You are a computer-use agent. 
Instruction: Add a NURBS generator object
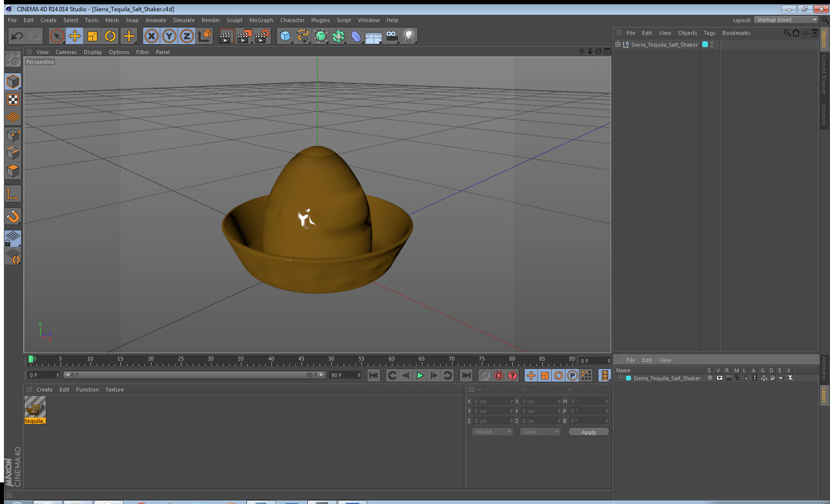321,36
